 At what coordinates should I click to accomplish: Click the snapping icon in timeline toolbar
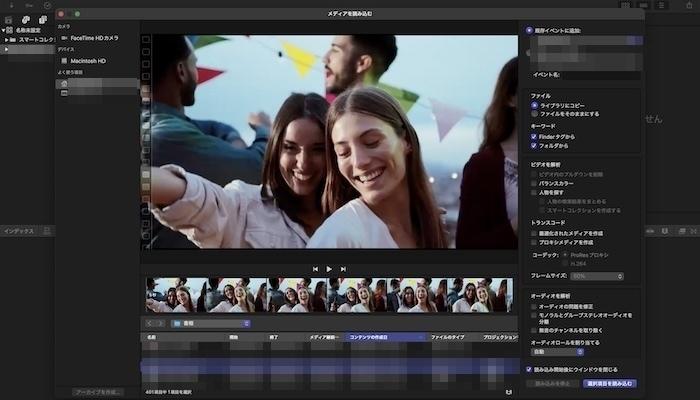(x=665, y=231)
